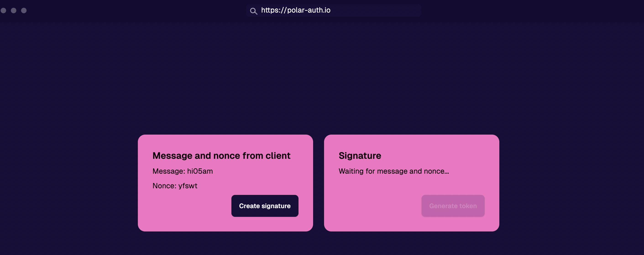The image size is (644, 255).
Task: Select the 'Nonce: yfswt' text
Action: tap(175, 186)
